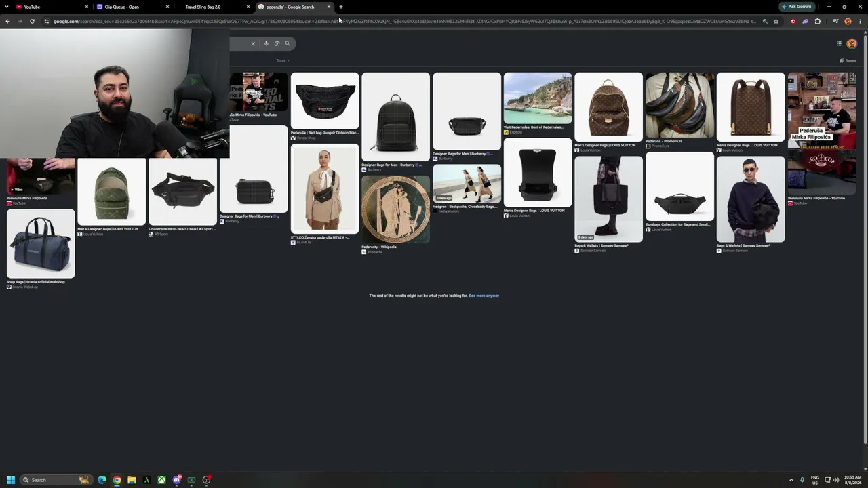Click the purple extension icon in the toolbar

pyautogui.click(x=805, y=21)
